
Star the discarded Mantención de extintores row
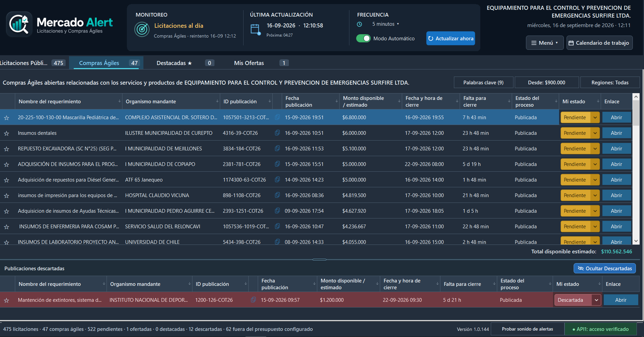coord(6,300)
